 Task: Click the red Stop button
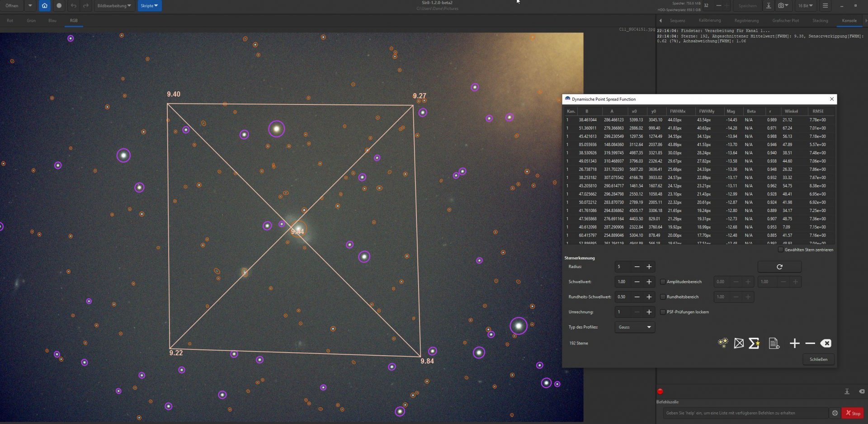(853, 413)
